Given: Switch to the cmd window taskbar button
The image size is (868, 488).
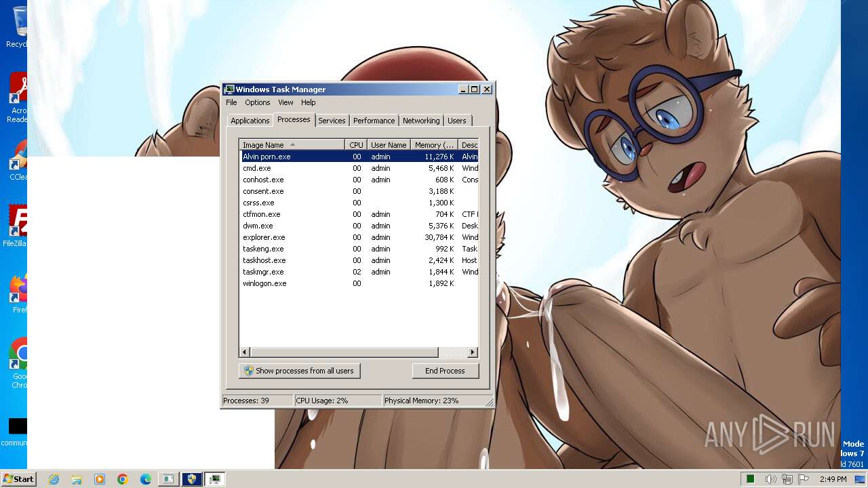Looking at the screenshot, I should (168, 479).
